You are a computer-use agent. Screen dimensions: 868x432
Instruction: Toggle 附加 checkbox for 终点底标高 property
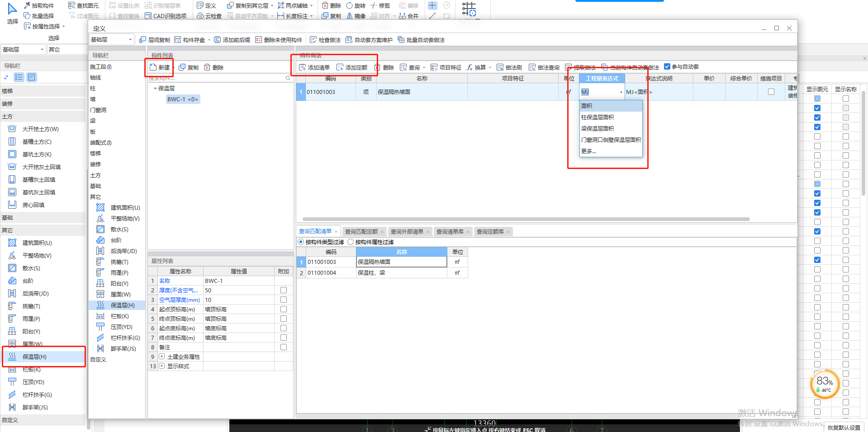click(284, 338)
